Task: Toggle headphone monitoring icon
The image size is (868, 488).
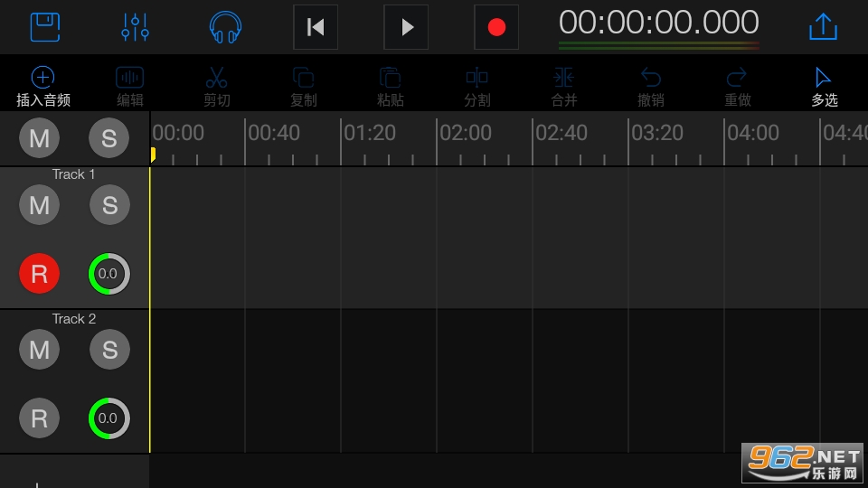Action: pos(225,27)
